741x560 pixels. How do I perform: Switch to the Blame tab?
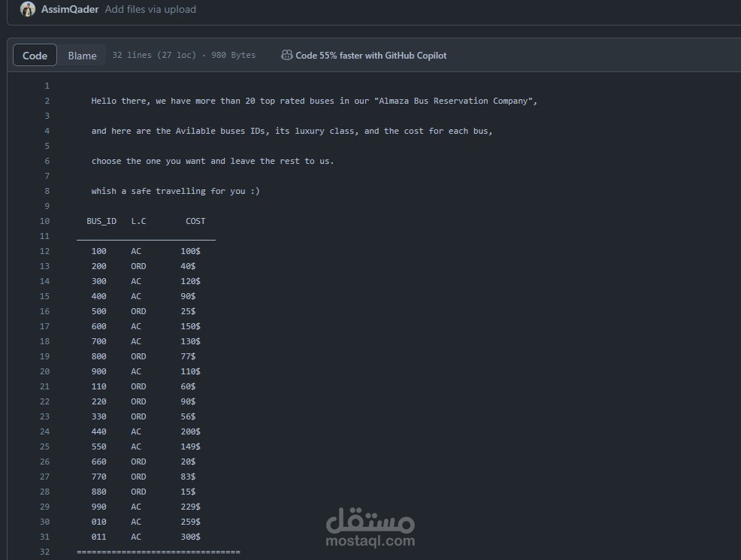[x=82, y=56]
